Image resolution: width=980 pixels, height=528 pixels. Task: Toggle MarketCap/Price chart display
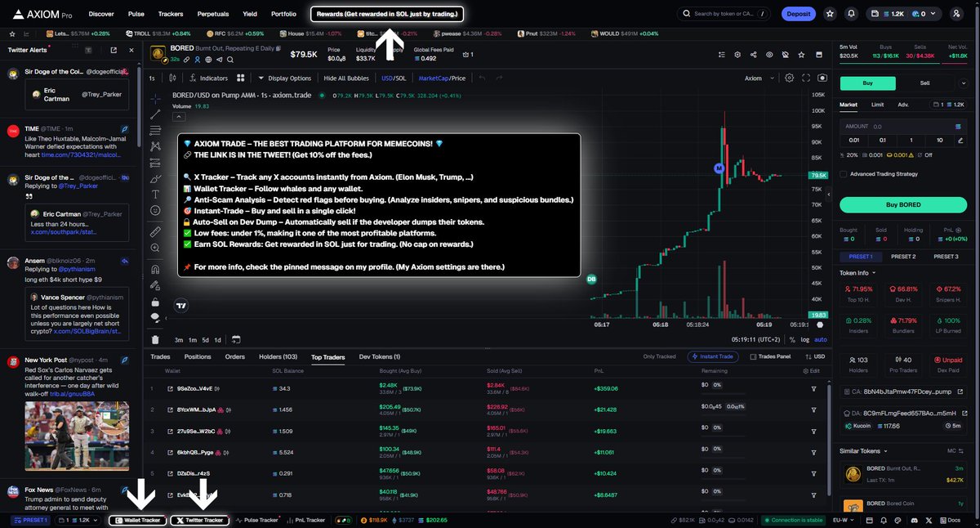pos(441,78)
